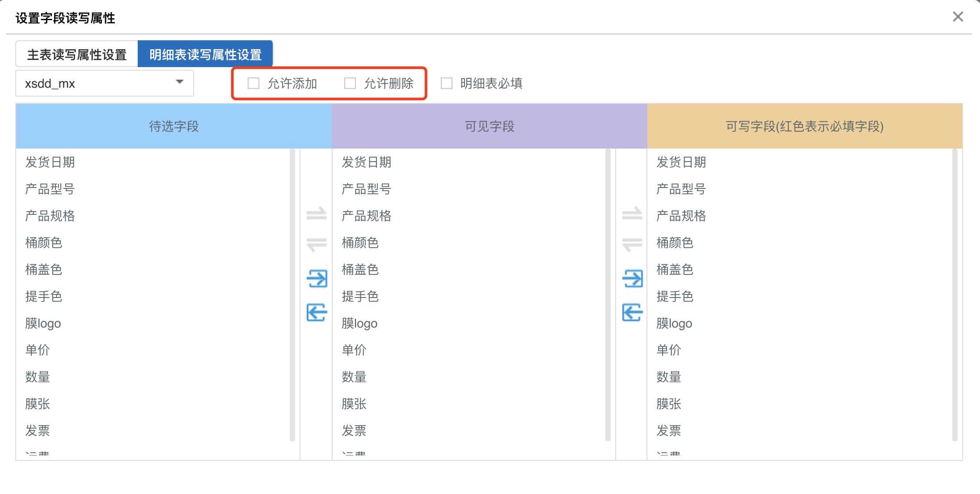Switch to 主表读写属性设置 tab
This screenshot has width=980, height=494.
[77, 55]
